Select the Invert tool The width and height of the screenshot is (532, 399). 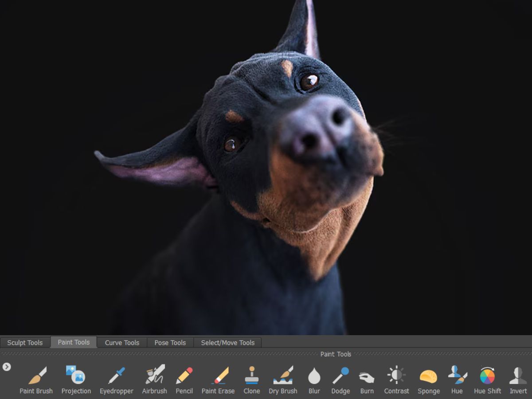[518, 379]
